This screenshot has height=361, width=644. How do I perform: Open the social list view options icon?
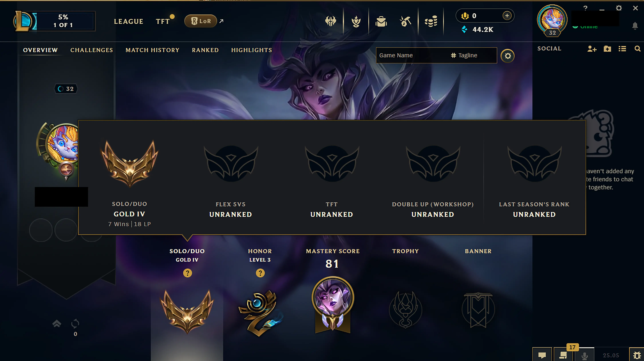[622, 49]
